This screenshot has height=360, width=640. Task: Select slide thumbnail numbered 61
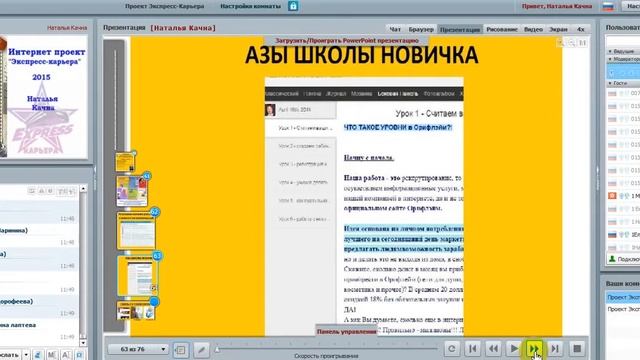(132, 190)
